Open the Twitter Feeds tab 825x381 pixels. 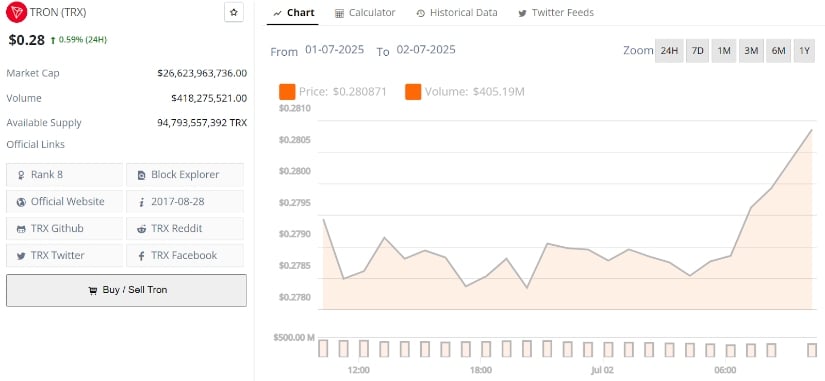point(556,13)
